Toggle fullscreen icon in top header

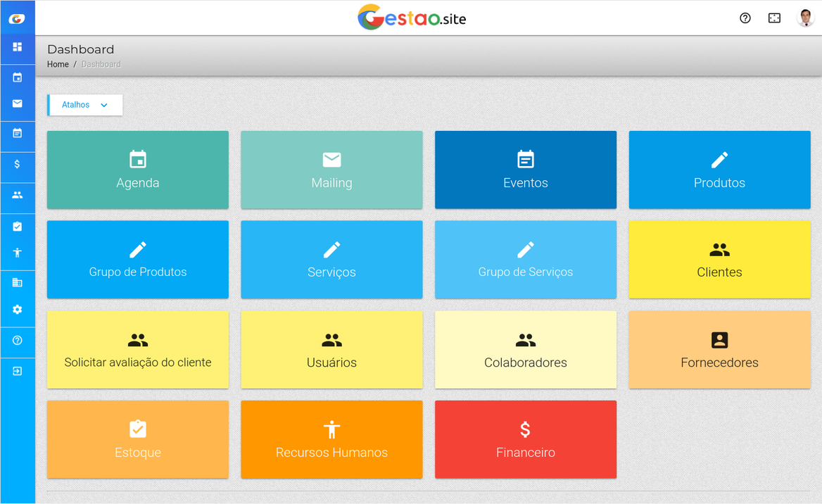[774, 18]
